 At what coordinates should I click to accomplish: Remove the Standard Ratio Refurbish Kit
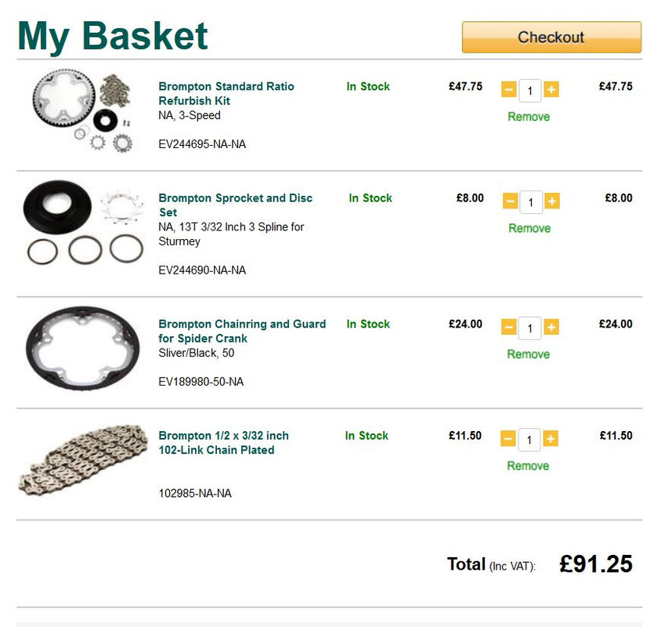click(529, 117)
